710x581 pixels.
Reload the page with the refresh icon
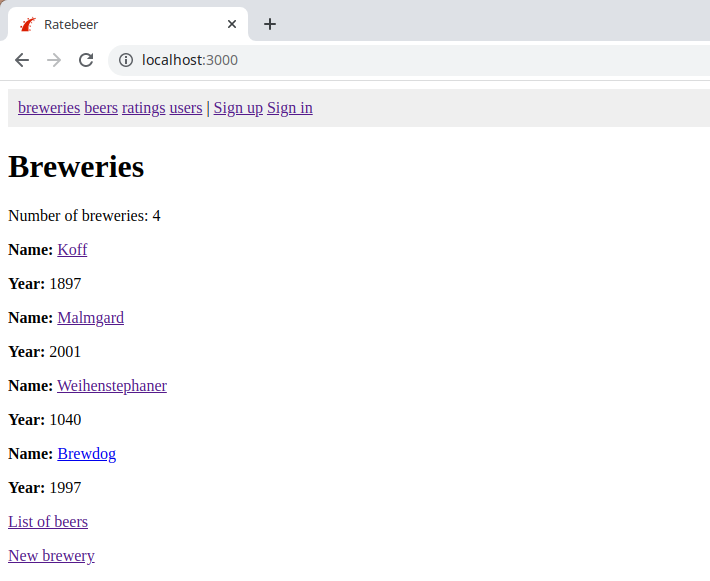click(86, 60)
